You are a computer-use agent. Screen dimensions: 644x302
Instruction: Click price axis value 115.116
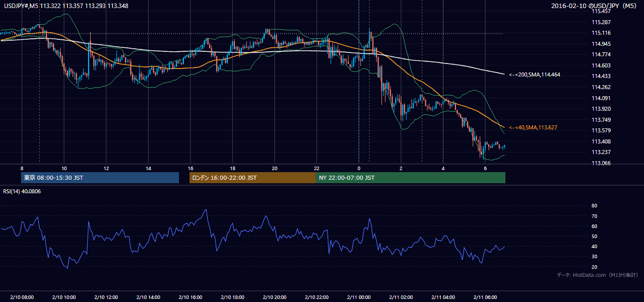pyautogui.click(x=601, y=33)
